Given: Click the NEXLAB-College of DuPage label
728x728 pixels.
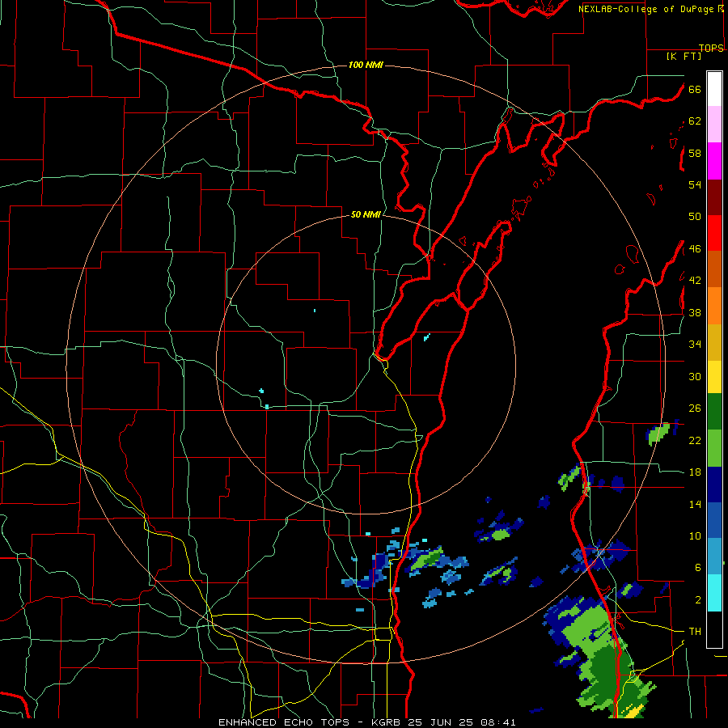Looking at the screenshot, I should 647,9.
